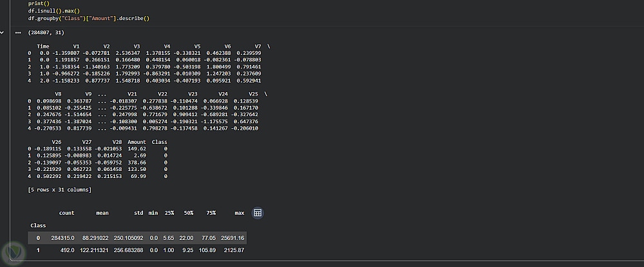Click the 'Time' header in printed output
Screen dimensions: 644x267
43,46
